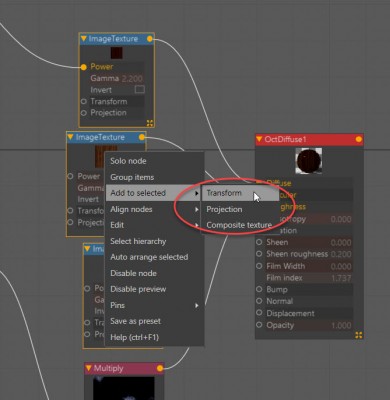Image resolution: width=390 pixels, height=400 pixels.
Task: Click the Opacity input pin on OctDiffuse1
Action: pyautogui.click(x=259, y=325)
